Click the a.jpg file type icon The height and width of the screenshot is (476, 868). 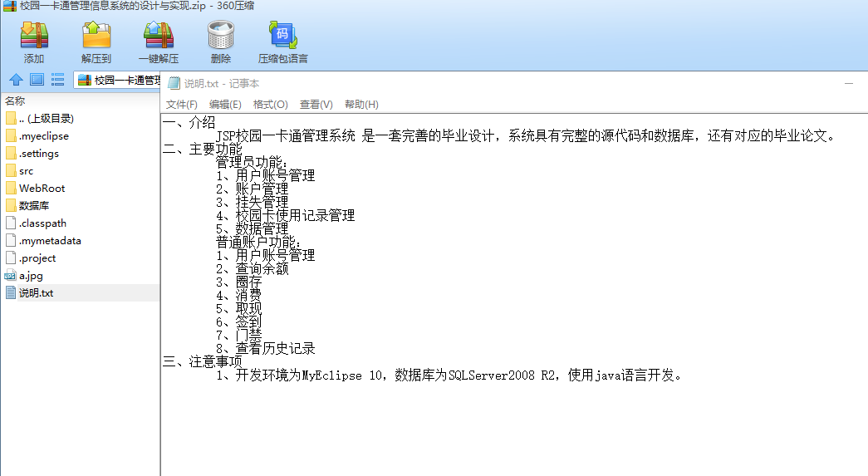pos(11,276)
